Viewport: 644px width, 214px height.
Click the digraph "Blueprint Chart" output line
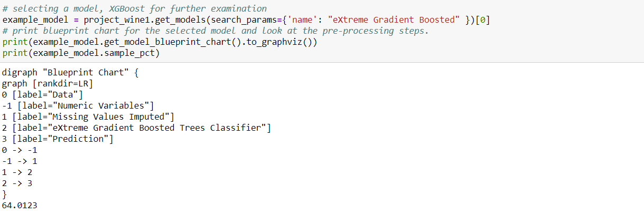(70, 72)
